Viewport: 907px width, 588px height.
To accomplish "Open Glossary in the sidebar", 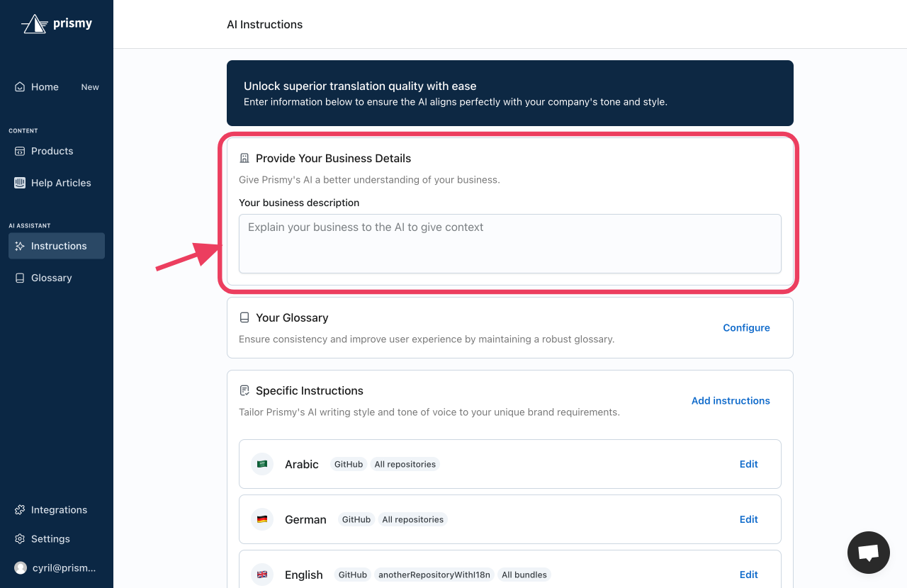I will (57, 278).
